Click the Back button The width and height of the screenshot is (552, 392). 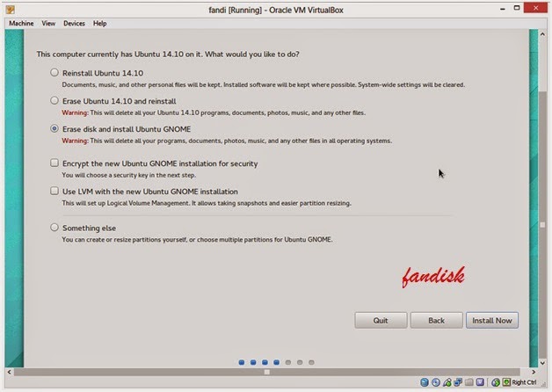[x=437, y=320]
